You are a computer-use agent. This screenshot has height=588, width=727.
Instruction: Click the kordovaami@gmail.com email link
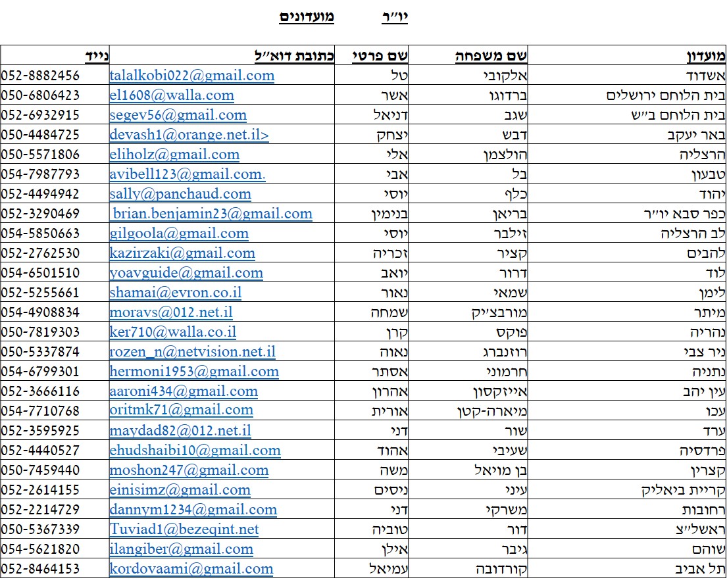tap(191, 569)
